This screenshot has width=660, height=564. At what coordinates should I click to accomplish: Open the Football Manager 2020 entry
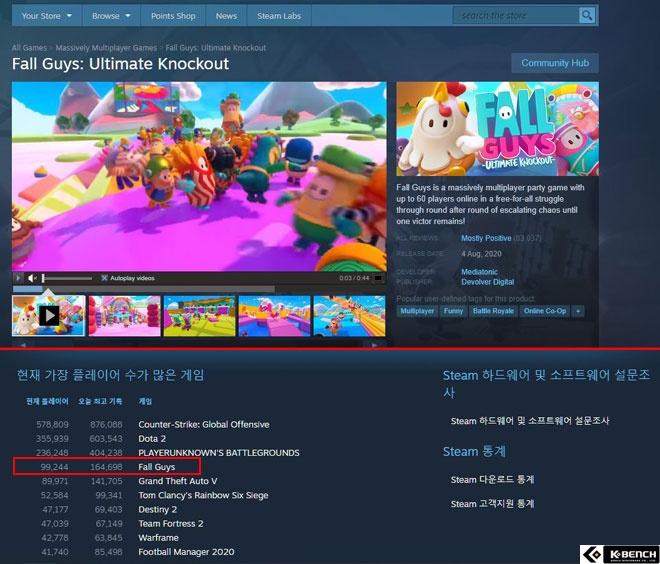[186, 552]
